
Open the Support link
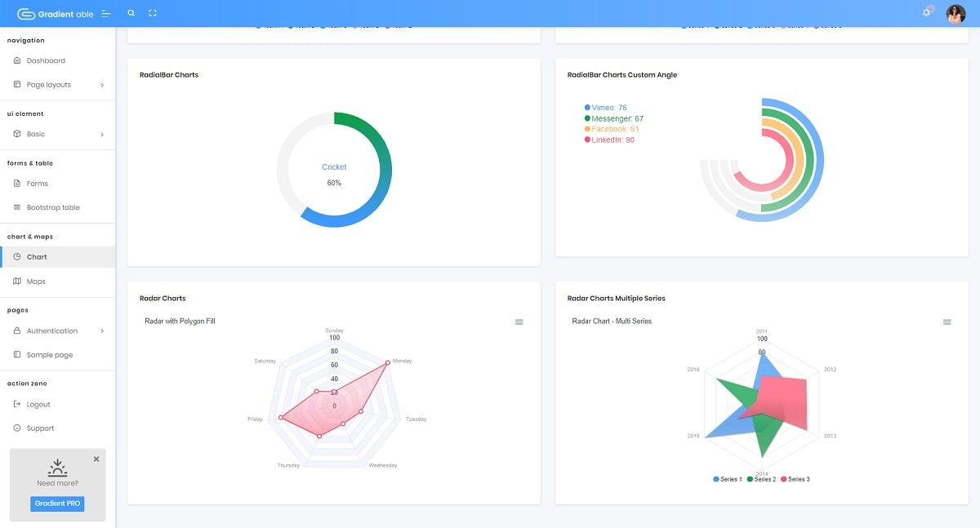tap(39, 428)
